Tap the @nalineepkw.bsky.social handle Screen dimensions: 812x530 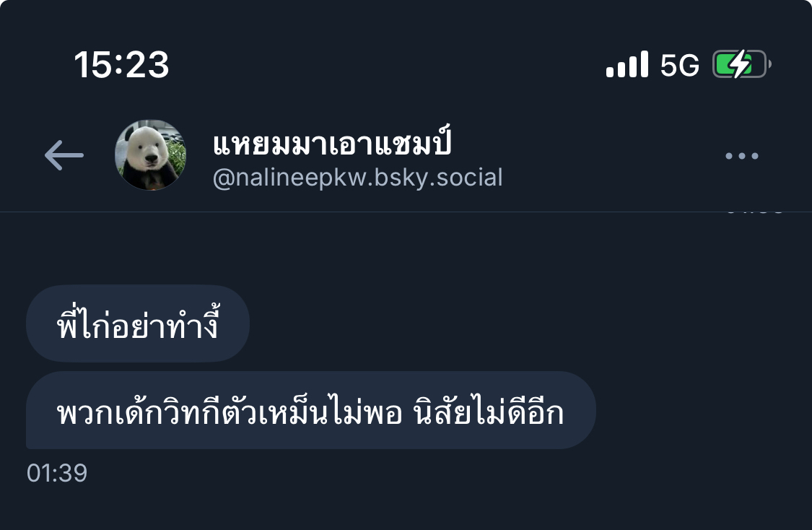tap(357, 178)
